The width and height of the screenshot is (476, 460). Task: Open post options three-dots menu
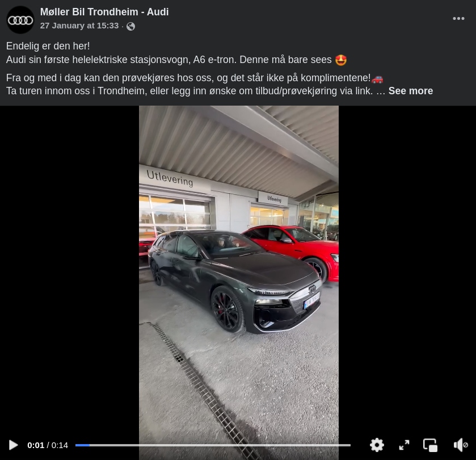[x=458, y=19]
